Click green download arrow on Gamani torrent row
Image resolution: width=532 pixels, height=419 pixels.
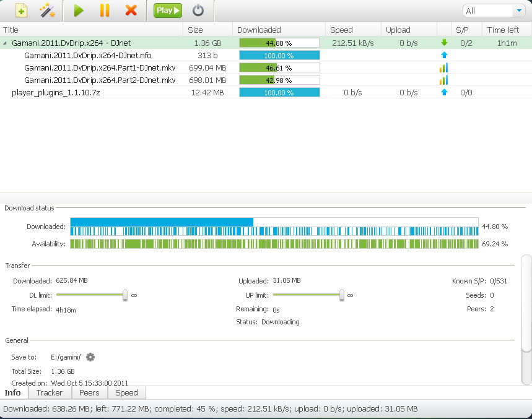pyautogui.click(x=444, y=43)
